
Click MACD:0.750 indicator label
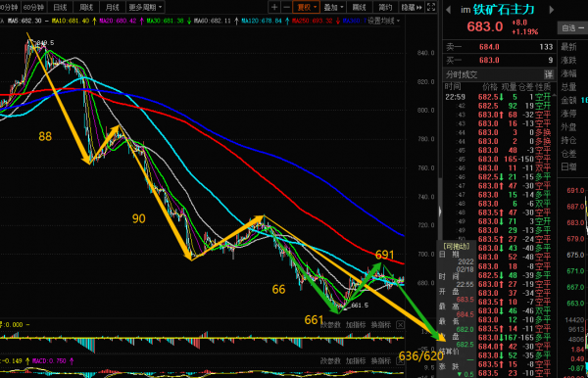point(49,360)
